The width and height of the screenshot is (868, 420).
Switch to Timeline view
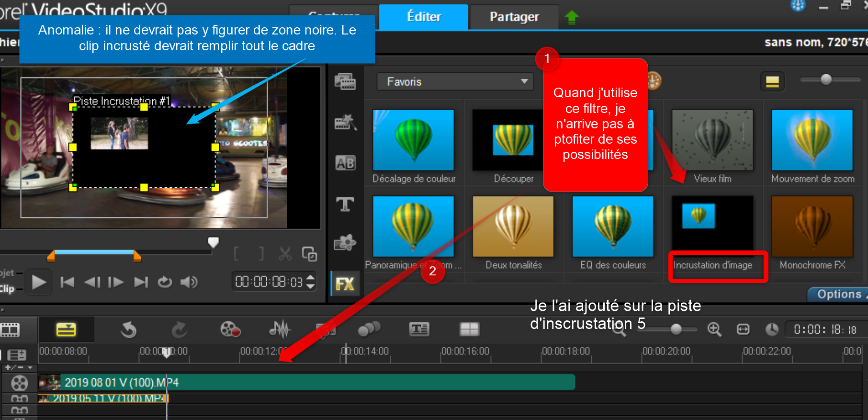coord(66,329)
